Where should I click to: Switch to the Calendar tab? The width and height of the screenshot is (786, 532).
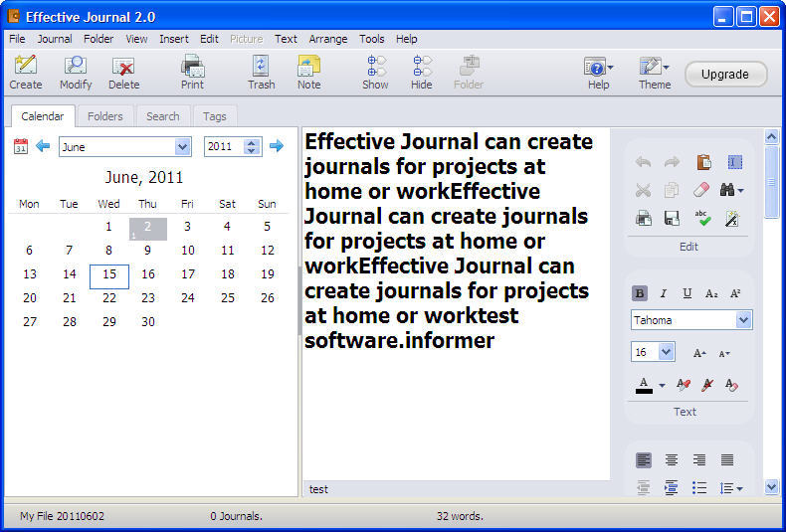pos(43,116)
